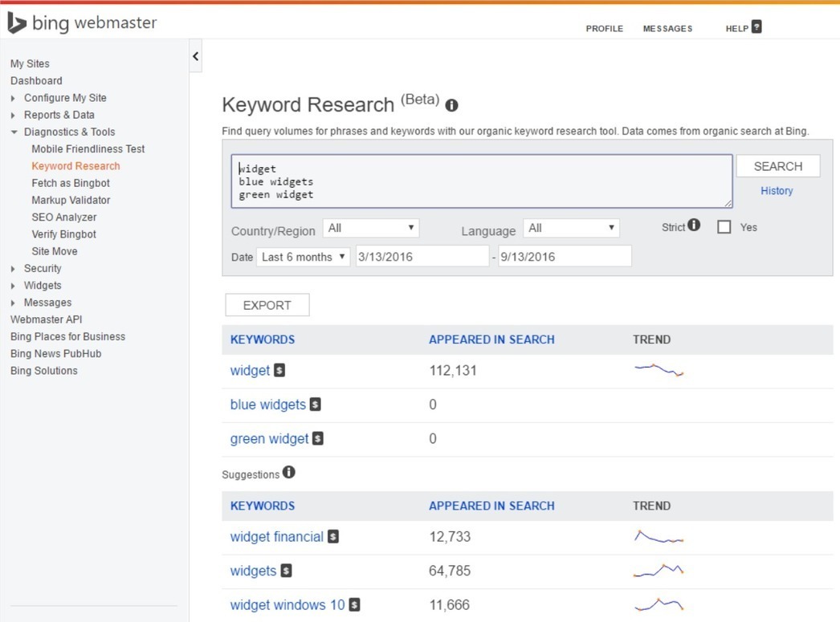Open the Language dropdown
Image resolution: width=840 pixels, height=622 pixels.
(x=571, y=227)
